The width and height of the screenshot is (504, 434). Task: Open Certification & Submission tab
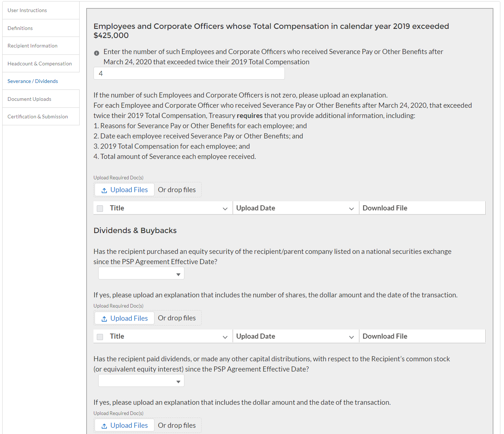[38, 117]
